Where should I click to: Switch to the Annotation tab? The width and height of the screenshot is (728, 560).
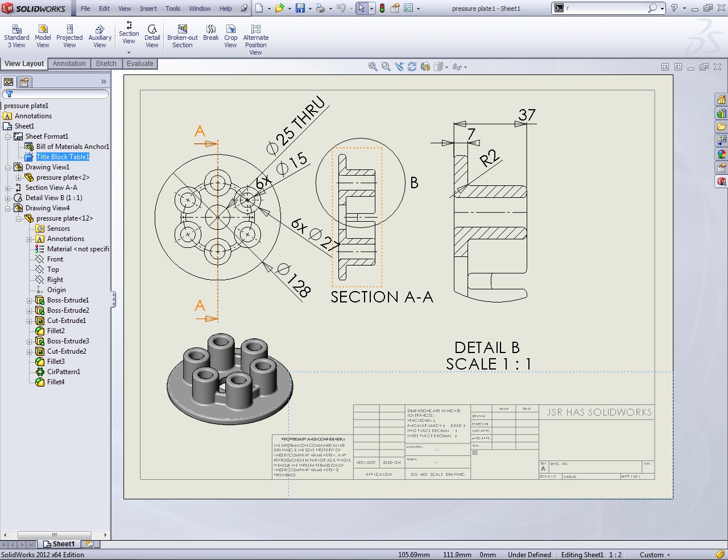pos(69,64)
